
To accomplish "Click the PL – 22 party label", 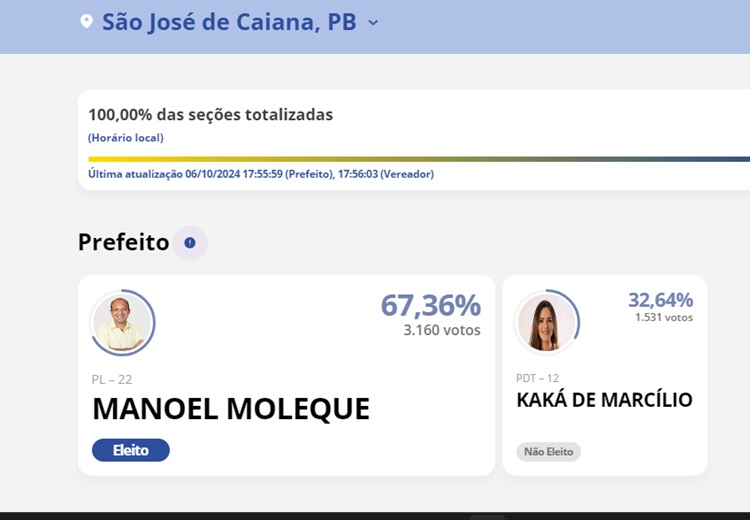I will (112, 379).
